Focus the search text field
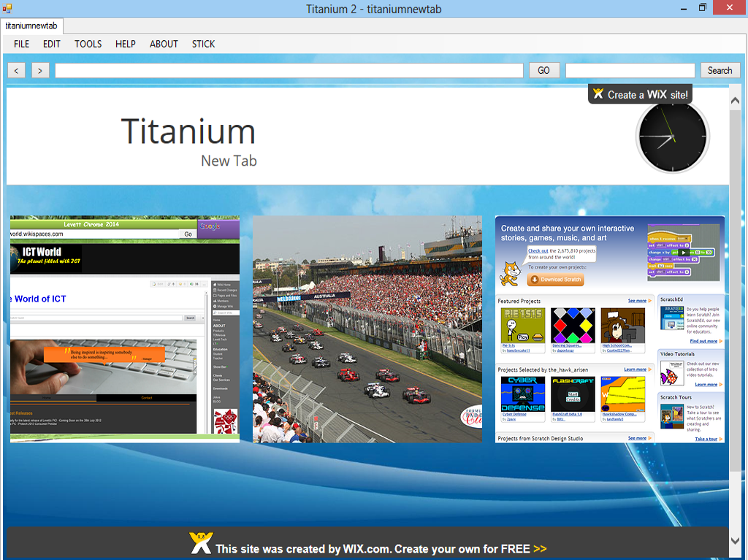 (630, 71)
